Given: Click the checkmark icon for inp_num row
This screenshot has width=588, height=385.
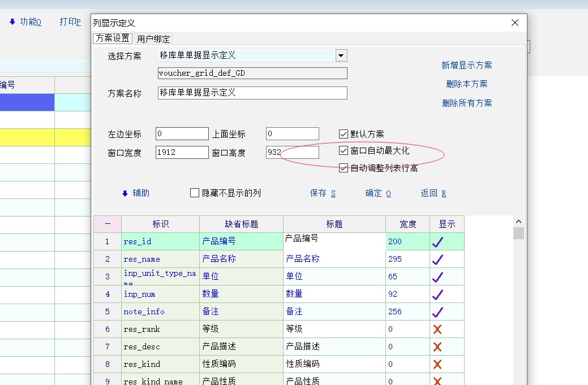Looking at the screenshot, I should click(x=437, y=294).
